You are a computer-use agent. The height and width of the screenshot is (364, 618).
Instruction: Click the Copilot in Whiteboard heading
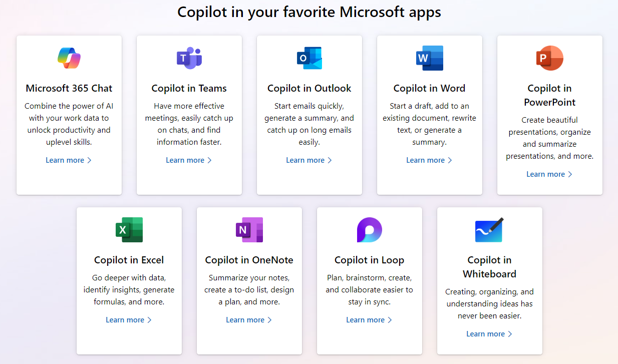[x=490, y=267]
